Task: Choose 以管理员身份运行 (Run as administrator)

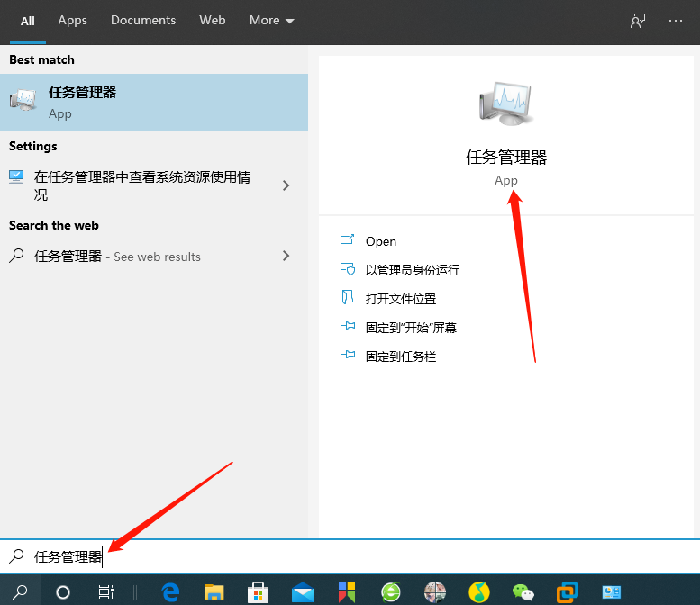Action: coord(412,270)
